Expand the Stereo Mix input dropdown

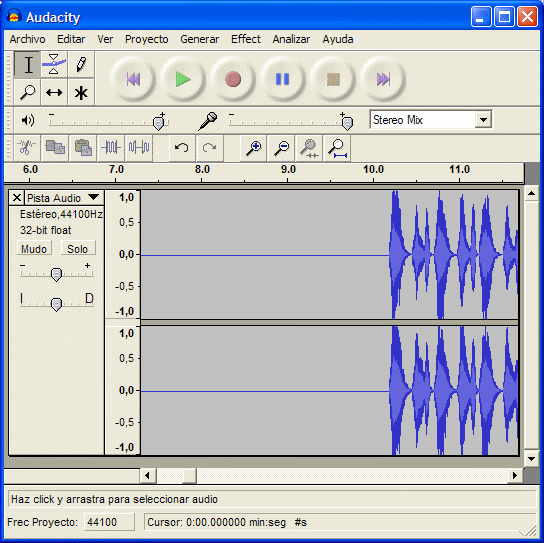tap(484, 120)
